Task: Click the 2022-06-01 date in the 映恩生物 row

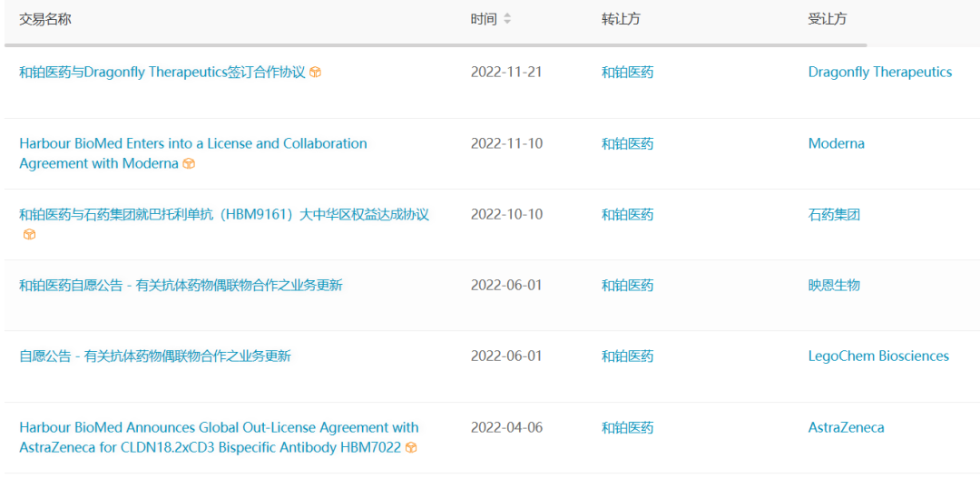Action: click(506, 286)
